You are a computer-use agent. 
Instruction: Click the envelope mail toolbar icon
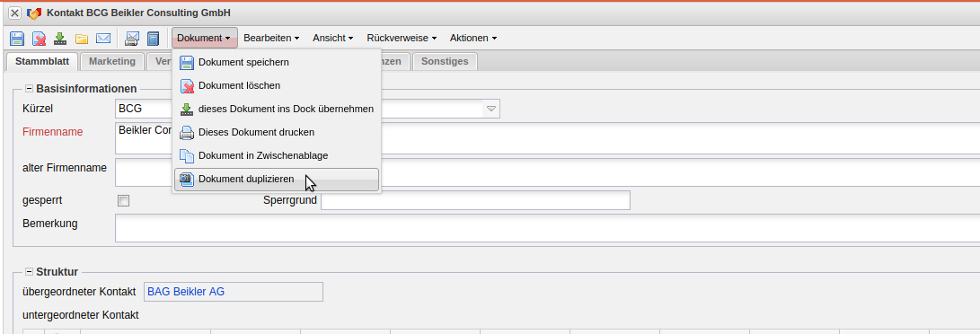click(103, 39)
